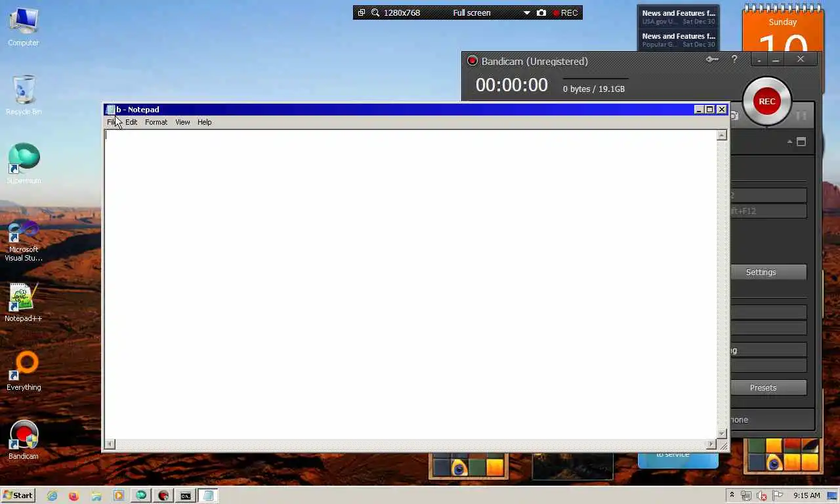Open the Notepad Edit menu

point(131,122)
